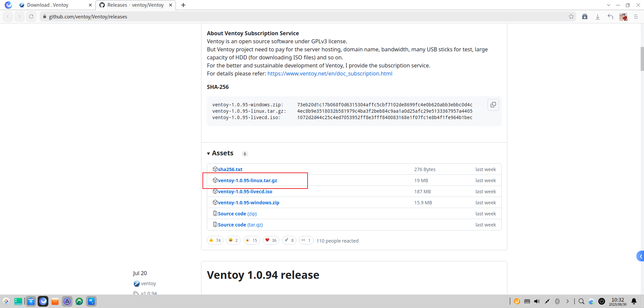Close the Download . Ventoy tab
644x308 pixels.
pos(90,5)
